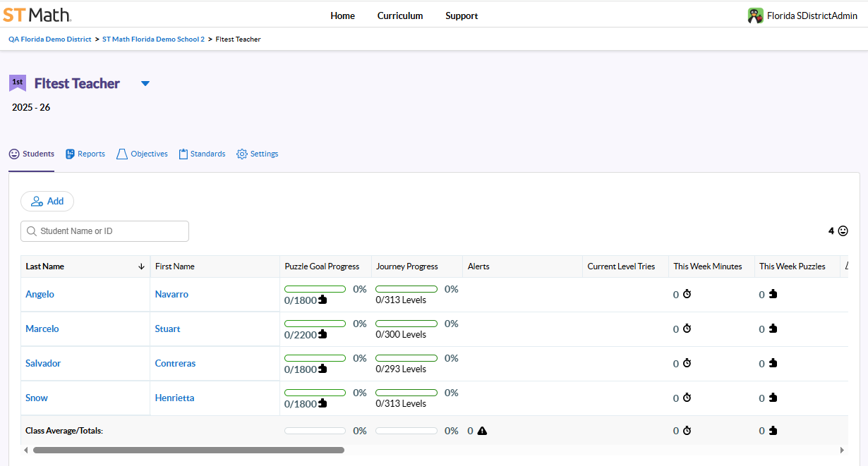This screenshot has height=466, width=868.
Task: Click class totals puzzle-piece icon
Action: (773, 430)
